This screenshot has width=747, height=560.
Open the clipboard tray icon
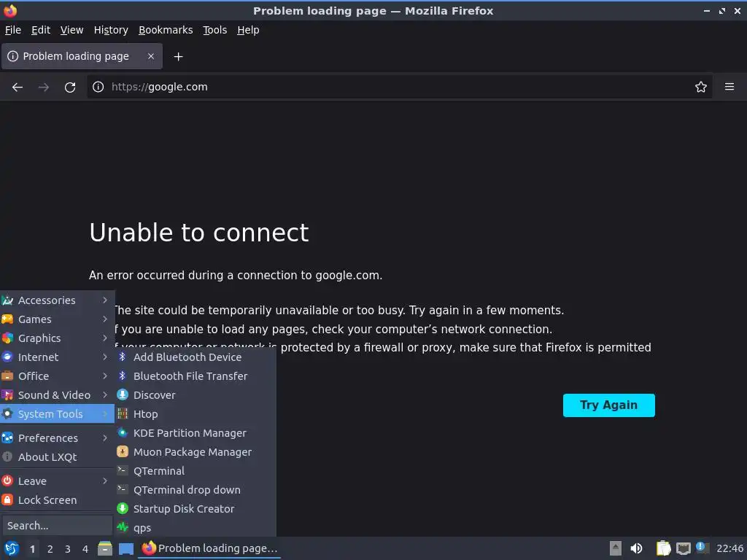(663, 548)
